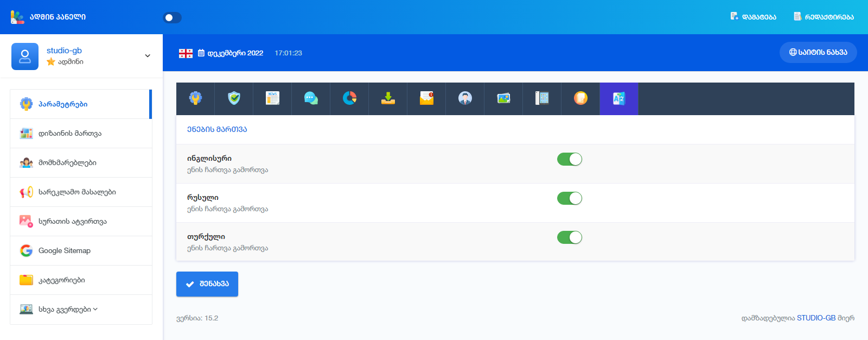Open the image gallery settings icon
868x340 pixels.
pyautogui.click(x=503, y=98)
